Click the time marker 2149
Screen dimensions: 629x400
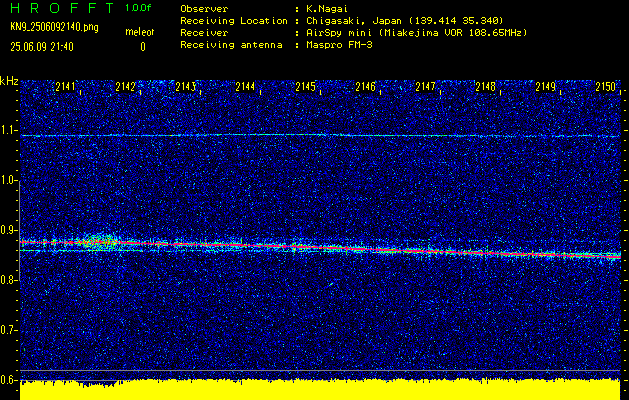coord(546,87)
